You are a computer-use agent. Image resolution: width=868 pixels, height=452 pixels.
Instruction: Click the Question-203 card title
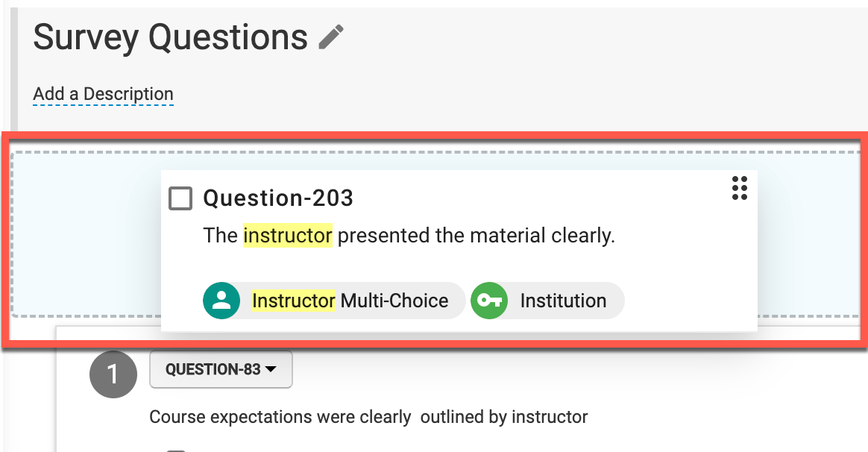[x=278, y=198]
